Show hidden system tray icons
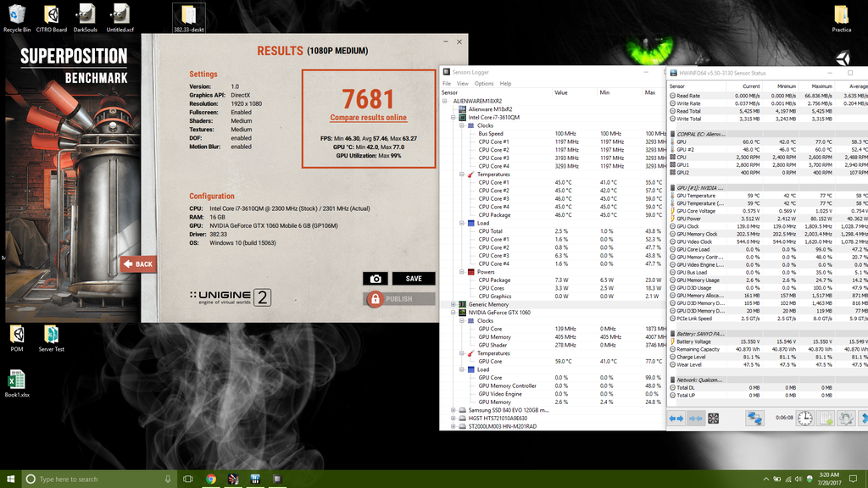 765,480
